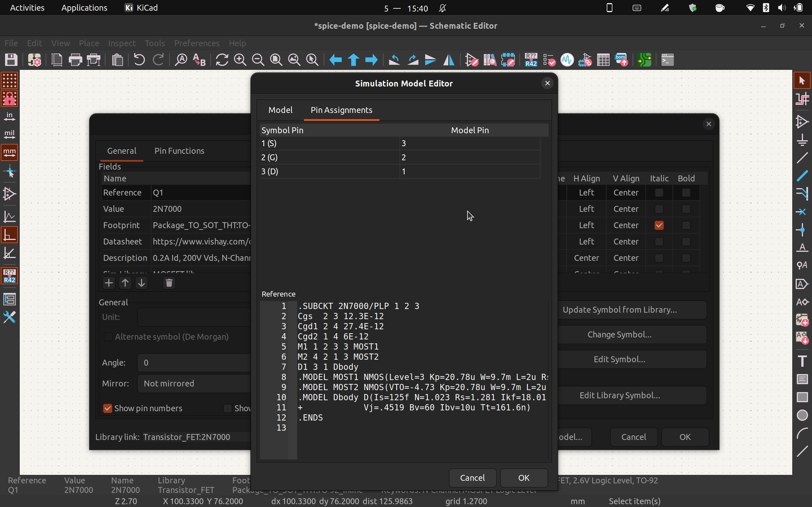Viewport: 812px width, 507px height.
Task: Open the simulator waveform icon
Action: 567,60
